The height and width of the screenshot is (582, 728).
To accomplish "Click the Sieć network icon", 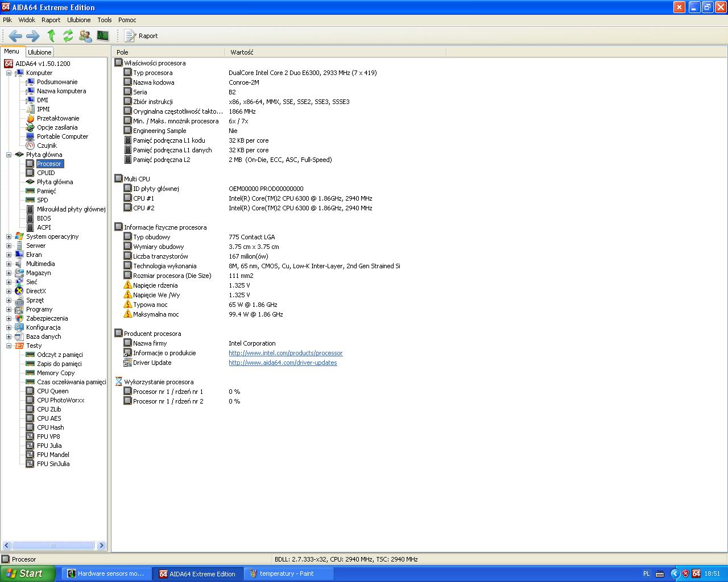I will pos(19,282).
